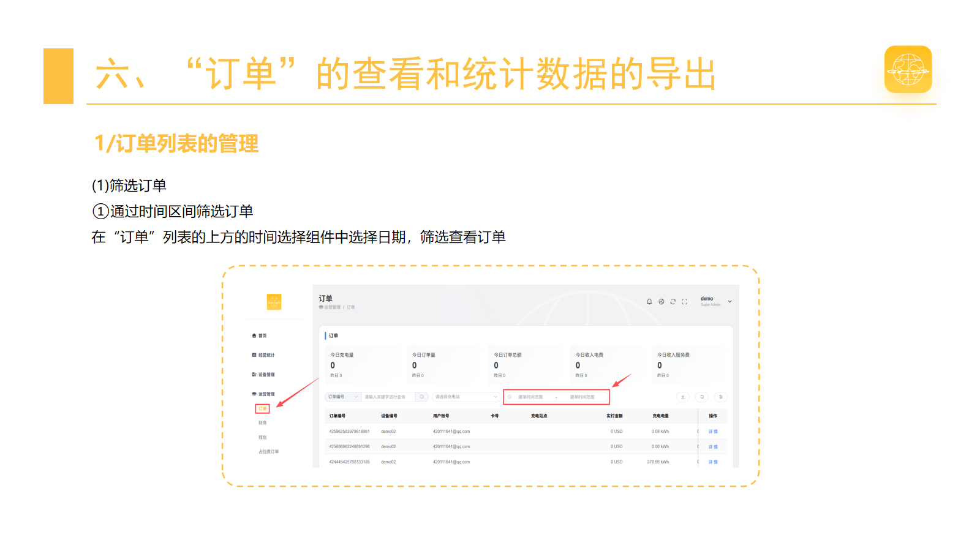Click 详情 link of first order row
The width and height of the screenshot is (980, 551).
tap(713, 432)
